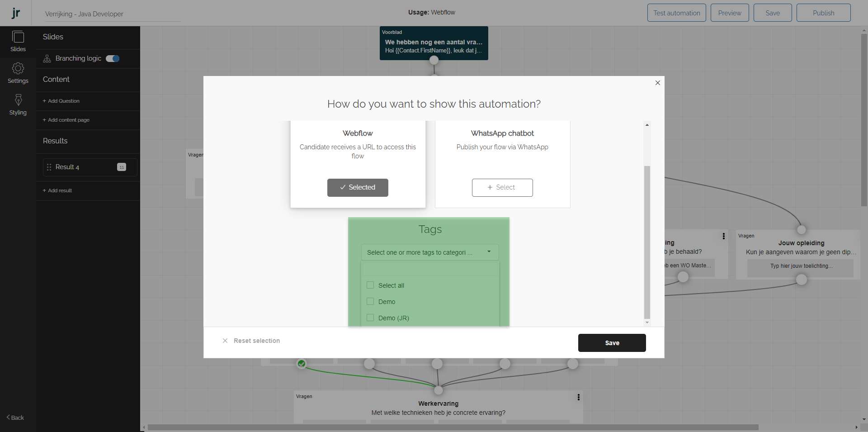Check the Demo tag checkbox

370,301
